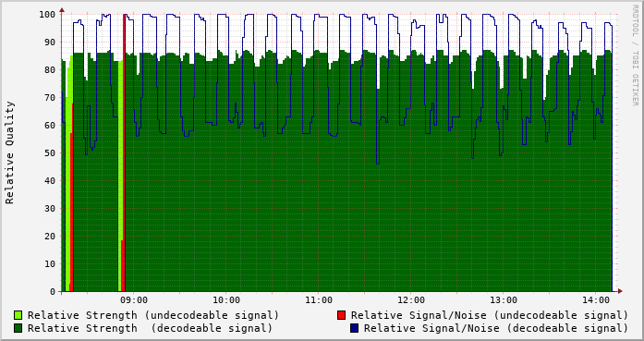Click the 09:00 time axis label
This screenshot has height=341, width=644.
134,300
